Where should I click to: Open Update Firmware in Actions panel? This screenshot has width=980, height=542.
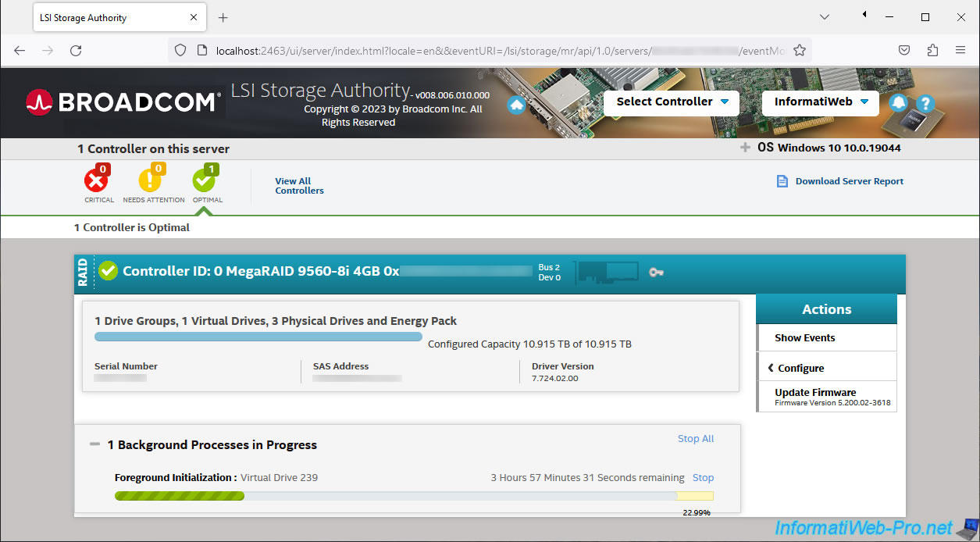827,397
